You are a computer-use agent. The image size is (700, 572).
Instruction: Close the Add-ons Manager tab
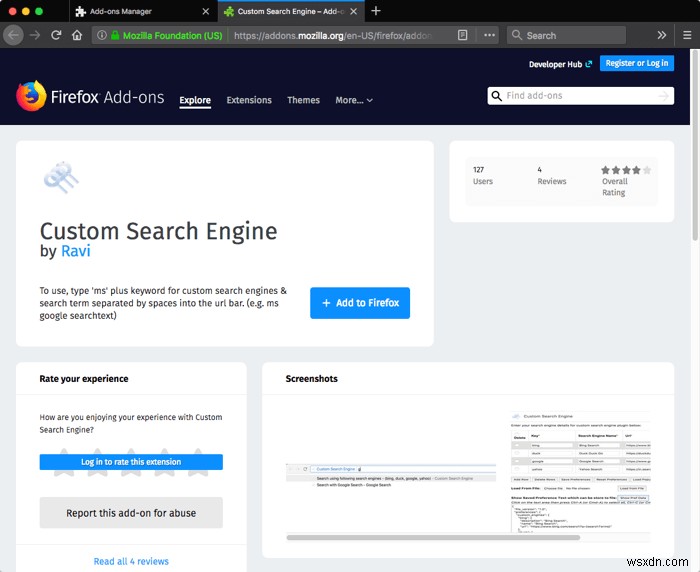pyautogui.click(x=206, y=12)
